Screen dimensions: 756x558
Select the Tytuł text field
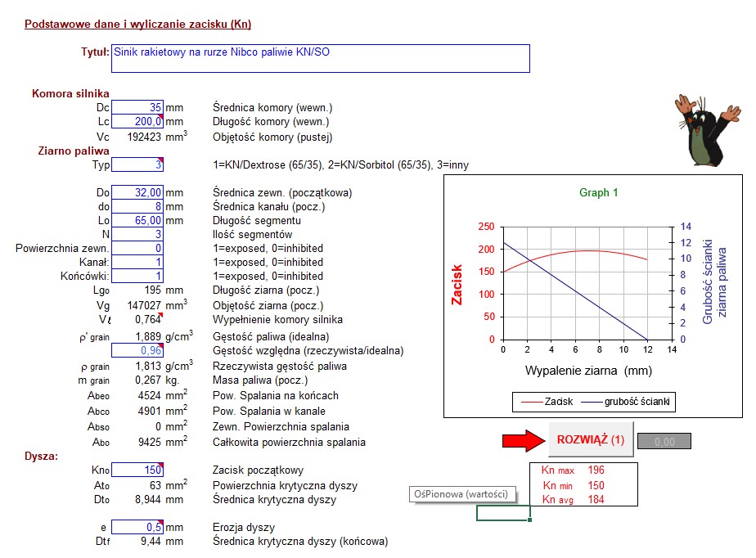pyautogui.click(x=320, y=58)
